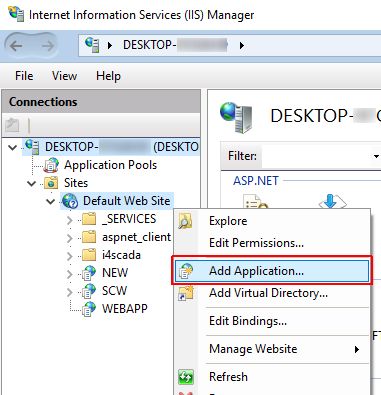Viewport: 381px width, 395px height.
Task: Expand the NEW application node
Action: (x=70, y=274)
